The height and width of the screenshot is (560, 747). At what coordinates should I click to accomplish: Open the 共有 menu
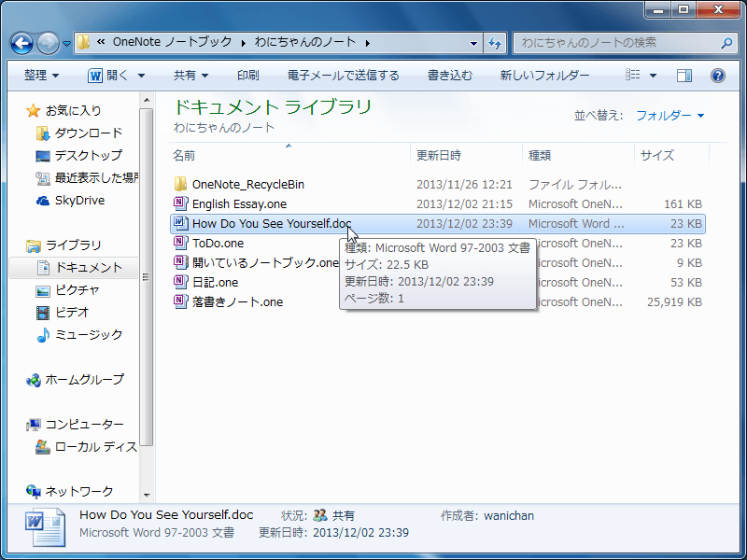[190, 76]
